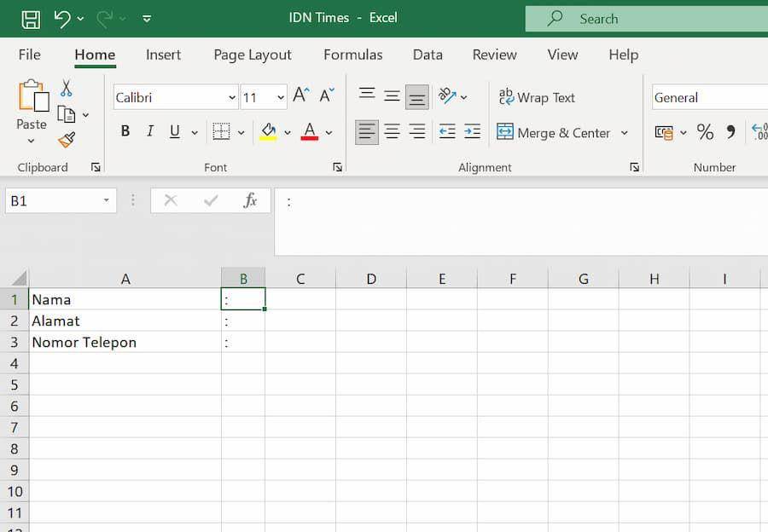Image resolution: width=768 pixels, height=532 pixels.
Task: Open the Formulas tab
Action: 352,55
